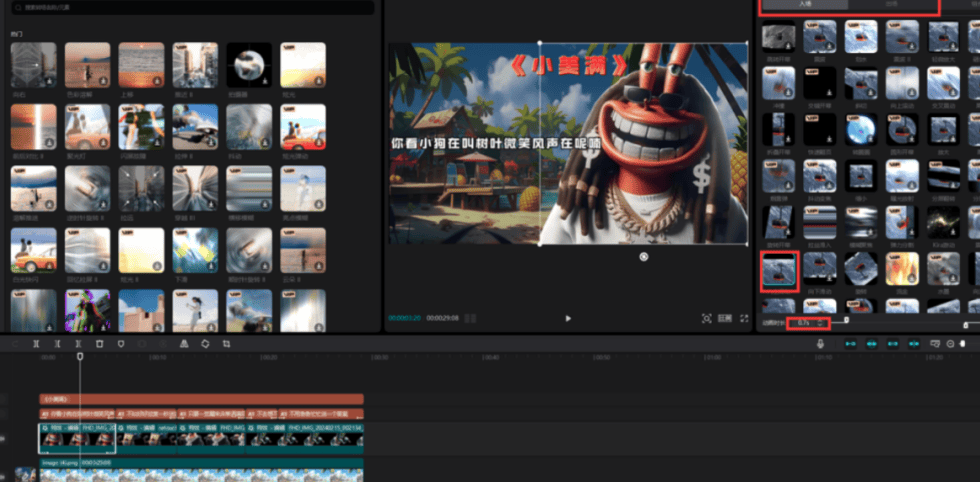Click the marker shield icon in timeline toolbar

[x=121, y=344]
